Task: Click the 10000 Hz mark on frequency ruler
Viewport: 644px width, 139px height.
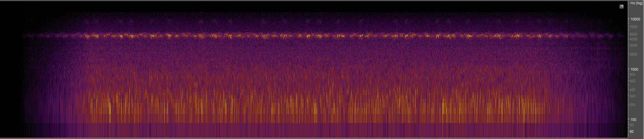Action: click(x=635, y=19)
